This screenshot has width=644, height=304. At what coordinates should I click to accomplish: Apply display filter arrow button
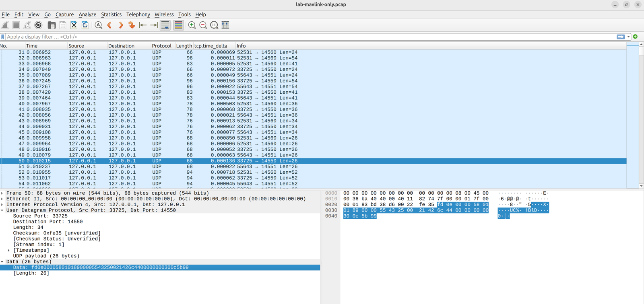pyautogui.click(x=621, y=37)
